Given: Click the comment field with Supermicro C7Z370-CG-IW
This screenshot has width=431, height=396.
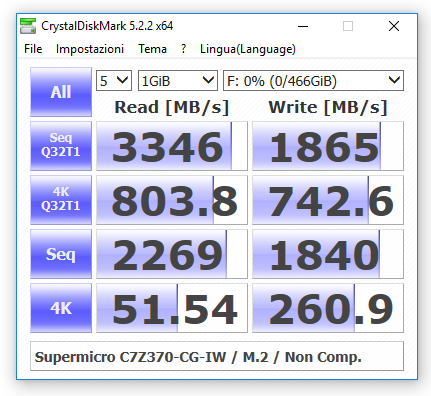Looking at the screenshot, I should [x=217, y=356].
